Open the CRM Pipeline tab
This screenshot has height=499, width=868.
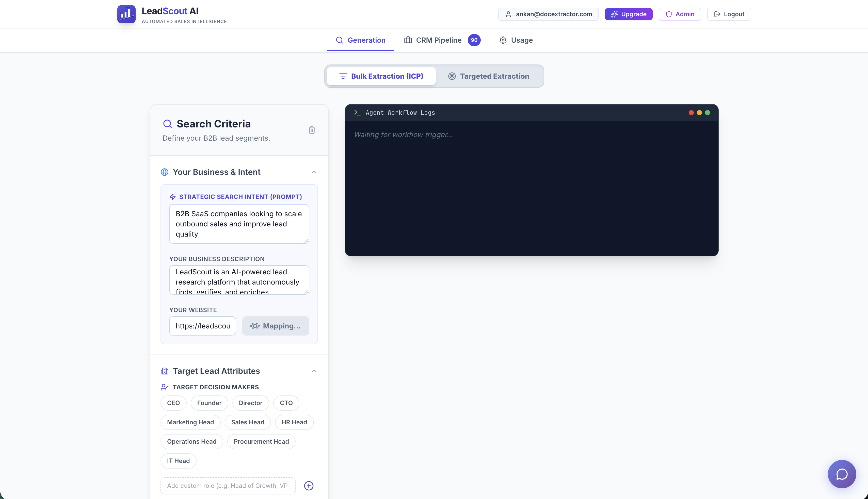click(x=438, y=40)
